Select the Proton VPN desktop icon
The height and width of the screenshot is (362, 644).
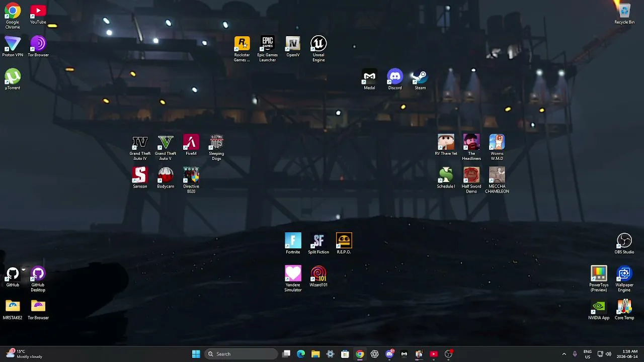tap(13, 47)
